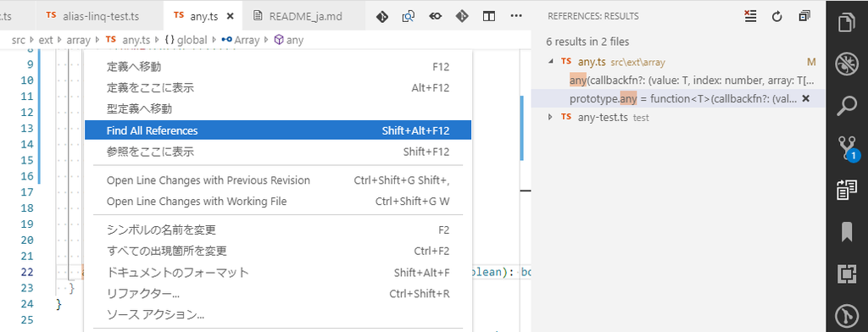The image size is (868, 332).
Task: Clear all reference results
Action: pos(750,16)
